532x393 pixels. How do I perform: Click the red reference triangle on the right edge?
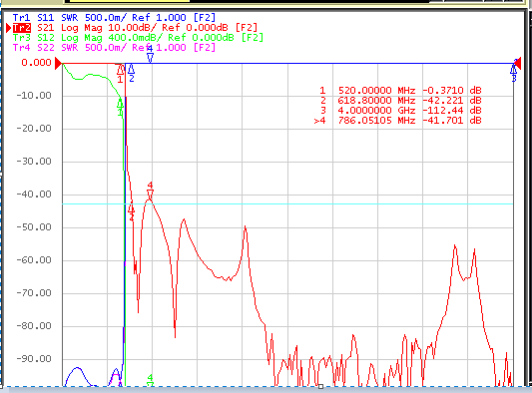(x=517, y=64)
